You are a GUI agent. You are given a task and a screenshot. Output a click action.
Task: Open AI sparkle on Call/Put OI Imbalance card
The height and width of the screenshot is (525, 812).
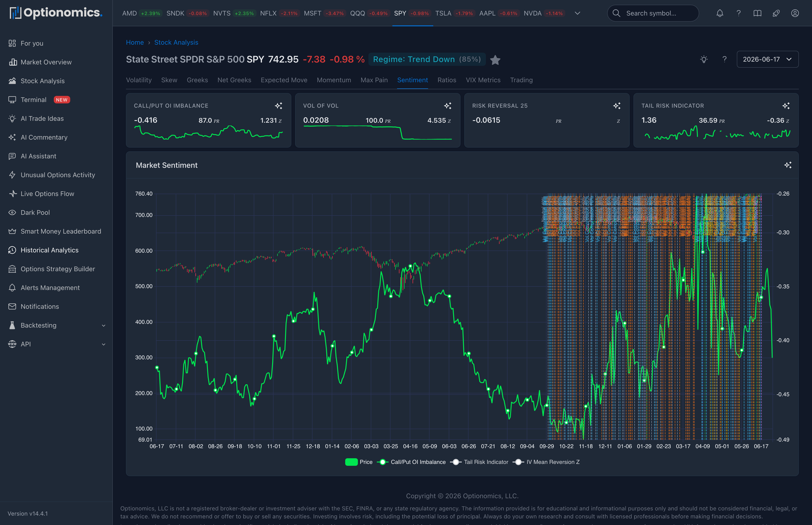coord(278,106)
